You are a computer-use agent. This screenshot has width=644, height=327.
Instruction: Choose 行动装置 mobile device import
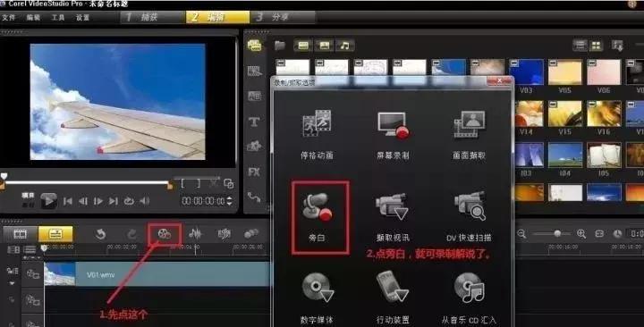[x=393, y=298]
